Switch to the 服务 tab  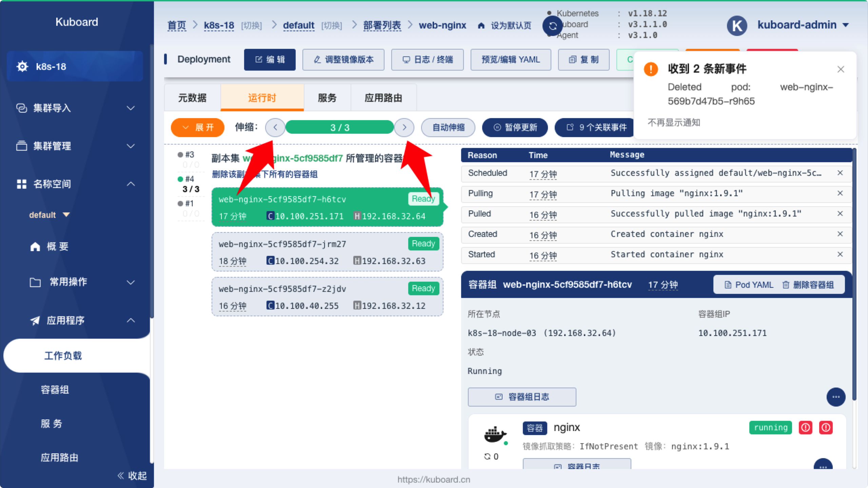point(327,98)
